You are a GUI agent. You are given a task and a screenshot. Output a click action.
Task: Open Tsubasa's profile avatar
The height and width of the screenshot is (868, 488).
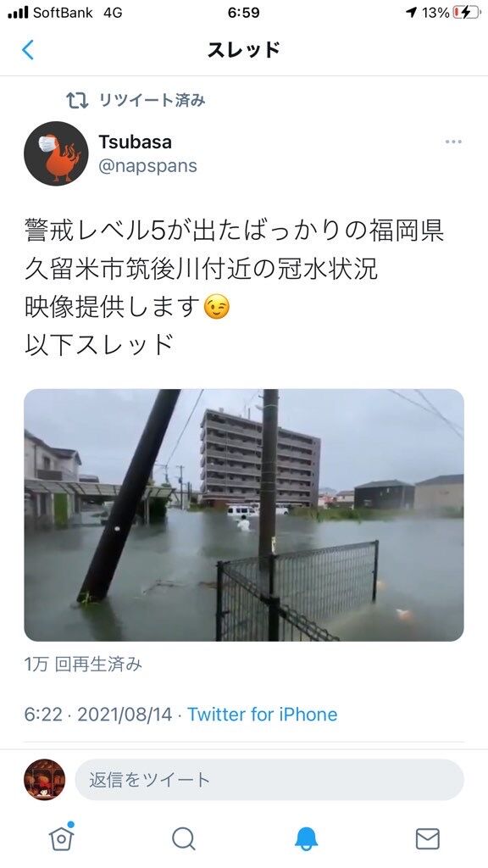(x=56, y=153)
